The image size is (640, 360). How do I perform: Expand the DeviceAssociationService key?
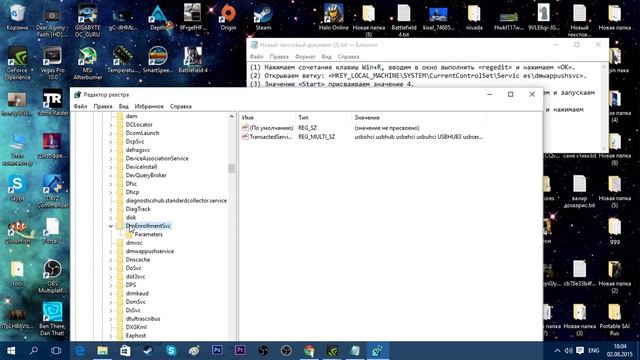click(x=111, y=158)
